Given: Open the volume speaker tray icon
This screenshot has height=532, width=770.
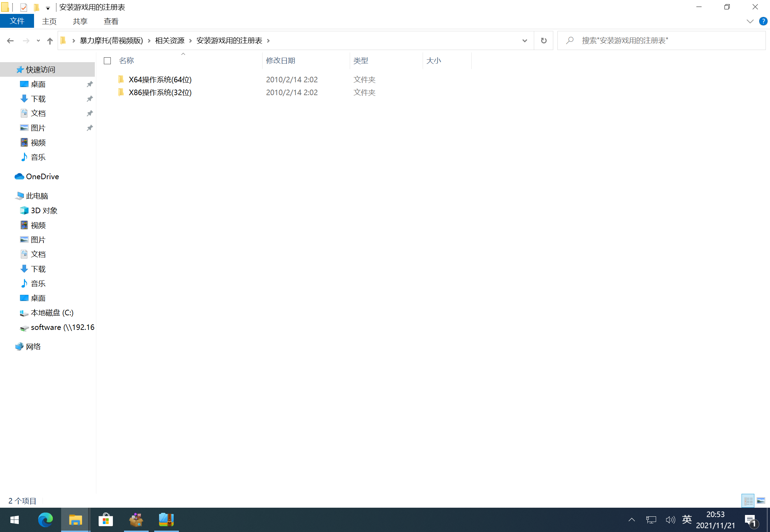Looking at the screenshot, I should [670, 520].
